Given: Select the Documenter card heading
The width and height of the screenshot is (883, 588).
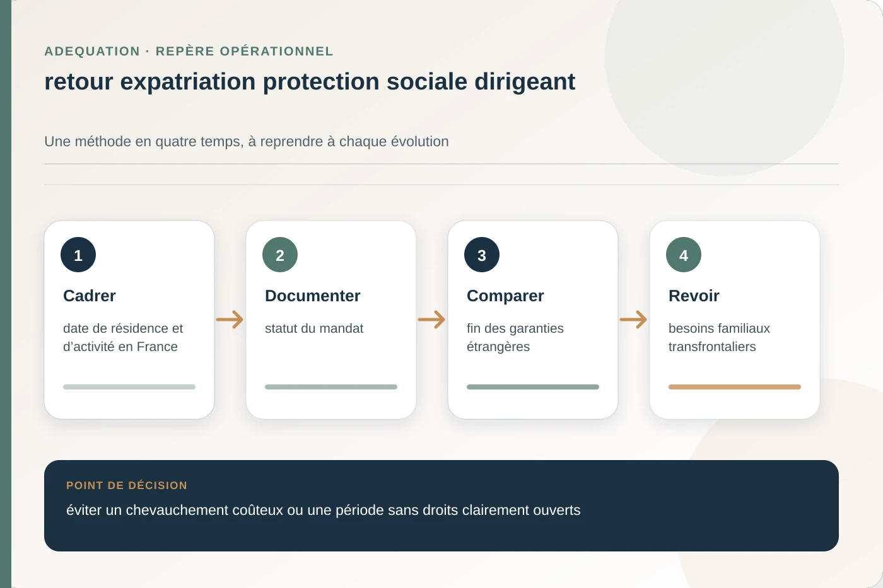Looking at the screenshot, I should (313, 296).
